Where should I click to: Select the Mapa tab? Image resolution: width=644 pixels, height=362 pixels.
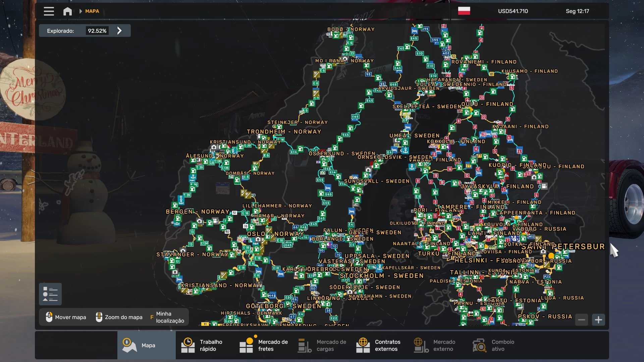146,345
